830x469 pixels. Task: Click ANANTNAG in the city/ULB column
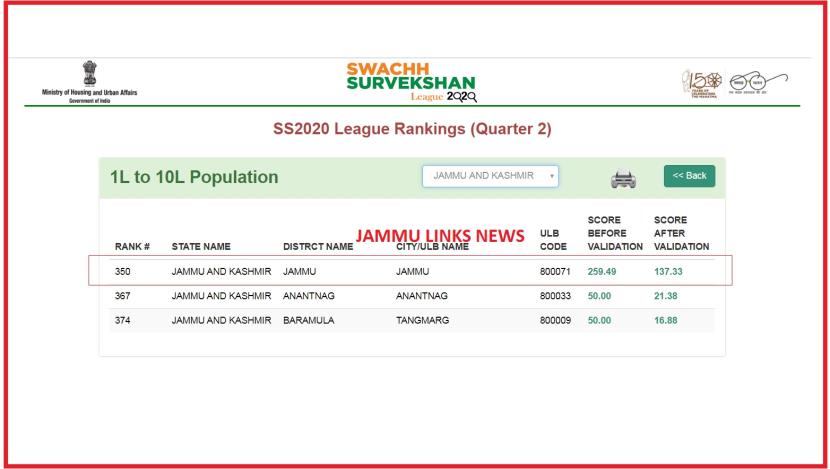[x=422, y=296]
